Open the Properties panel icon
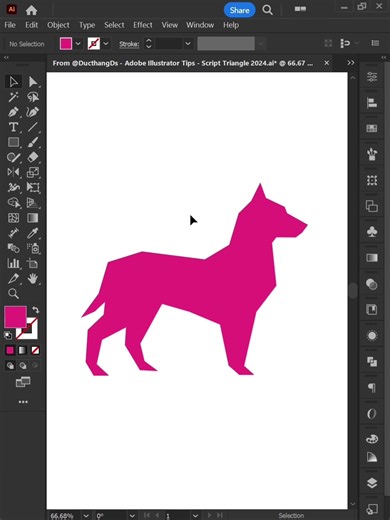The height and width of the screenshot is (520, 390). [x=372, y=77]
